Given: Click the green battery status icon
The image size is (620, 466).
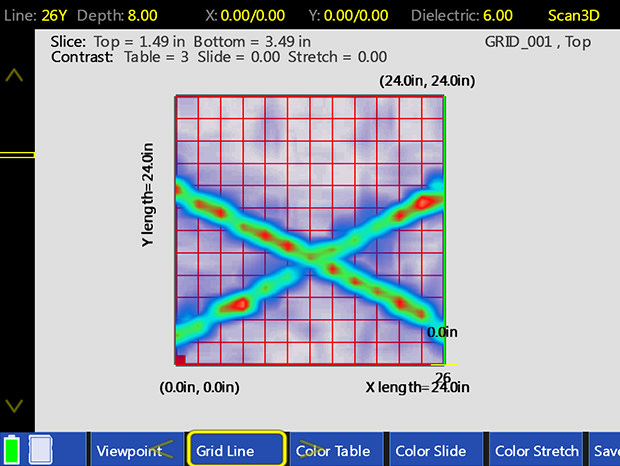Looking at the screenshot, I should point(13,449).
